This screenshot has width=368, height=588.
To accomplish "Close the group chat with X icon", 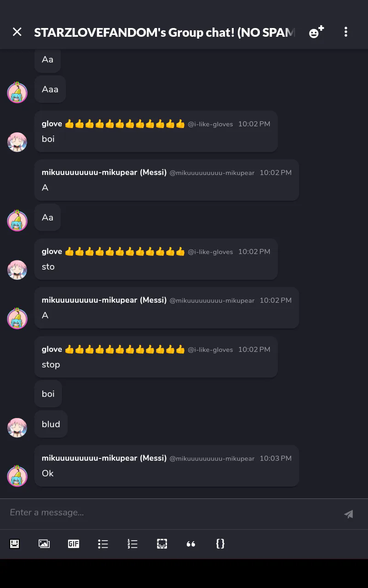I will point(17,32).
